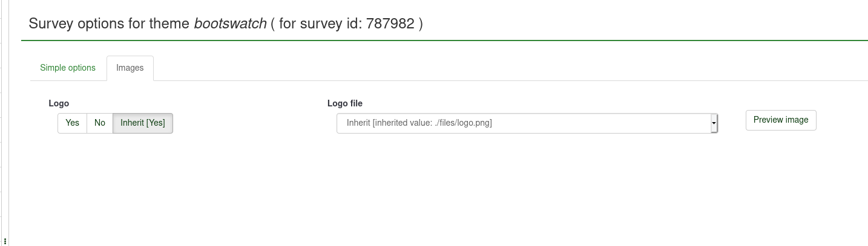Select the Inherit [Yes] logo option
Viewport: 868px width, 246px height.
(143, 123)
